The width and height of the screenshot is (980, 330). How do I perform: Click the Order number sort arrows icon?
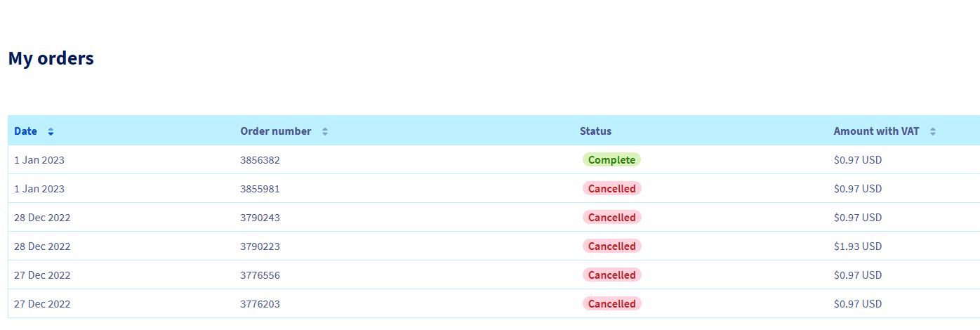coord(325,131)
